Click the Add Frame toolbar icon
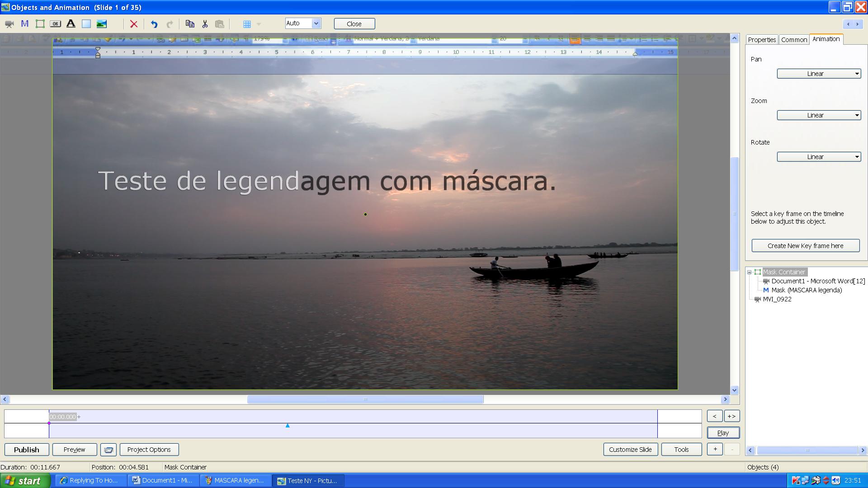868x488 pixels. [x=40, y=24]
